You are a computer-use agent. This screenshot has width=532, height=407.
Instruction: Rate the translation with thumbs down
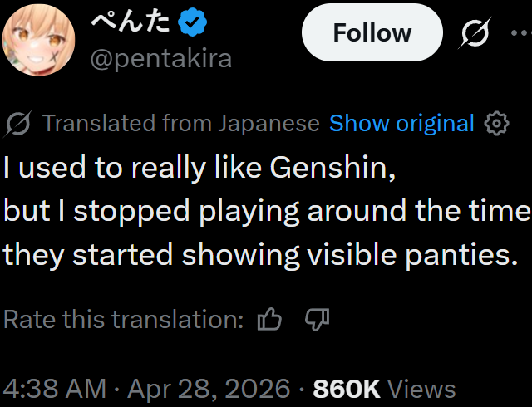(x=318, y=319)
